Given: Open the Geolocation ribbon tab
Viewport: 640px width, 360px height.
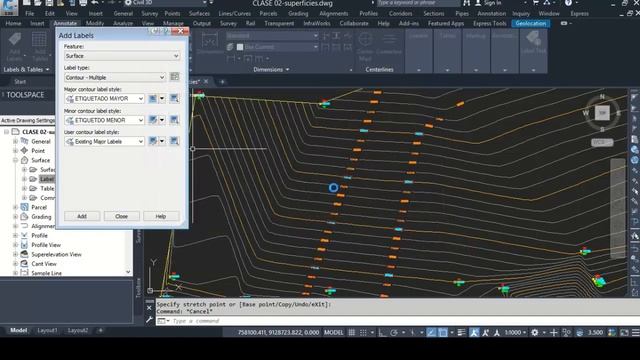Looking at the screenshot, I should coord(531,23).
